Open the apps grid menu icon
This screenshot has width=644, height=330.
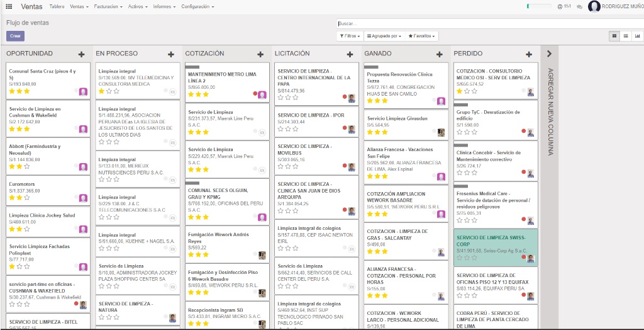point(9,6)
